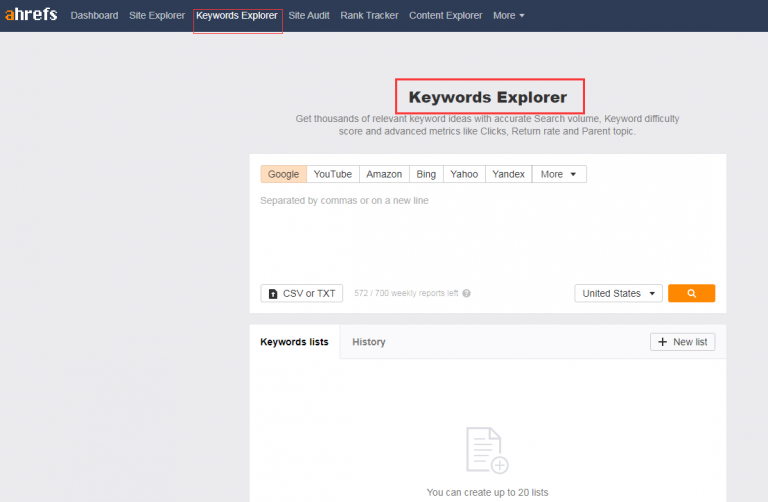This screenshot has width=768, height=502.
Task: Select Yandex search engine tab
Action: point(508,174)
